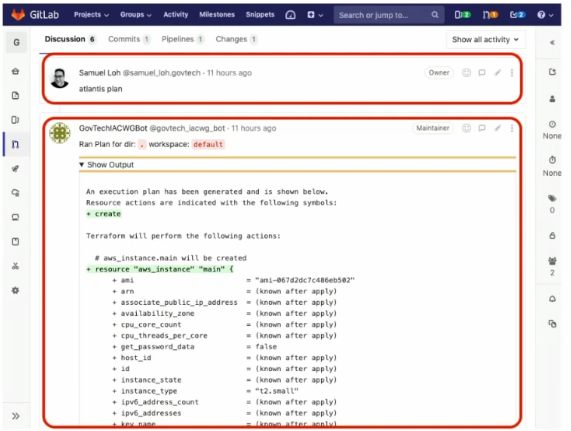This screenshot has height=431, width=571.
Task: Go to Activity page
Action: [x=176, y=15]
